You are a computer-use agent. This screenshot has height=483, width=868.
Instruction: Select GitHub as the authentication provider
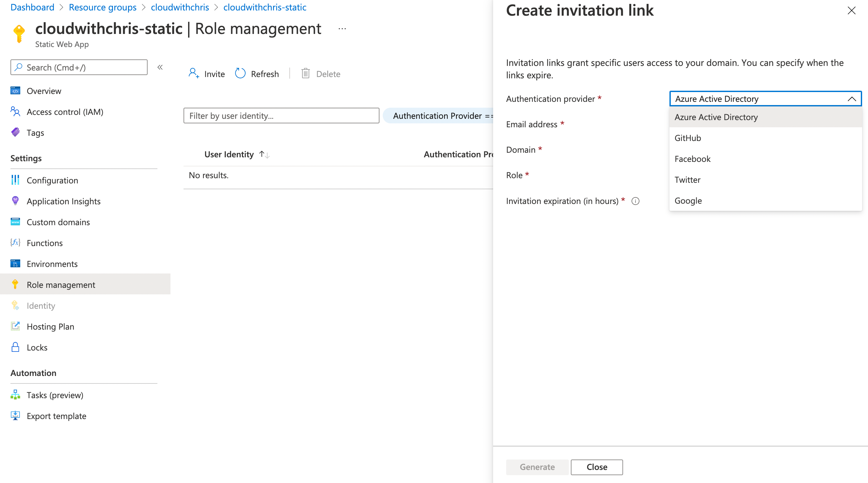click(x=687, y=138)
